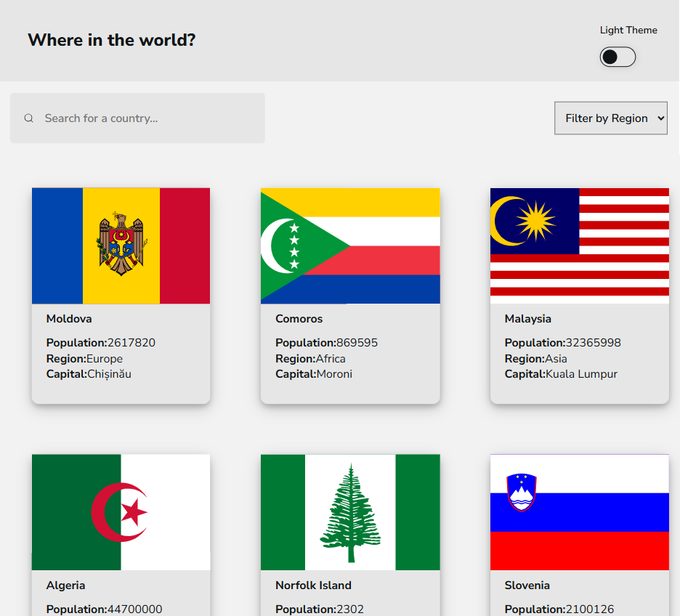The image size is (680, 616).
Task: Click the 'Where in the world?' header title
Action: 111,40
